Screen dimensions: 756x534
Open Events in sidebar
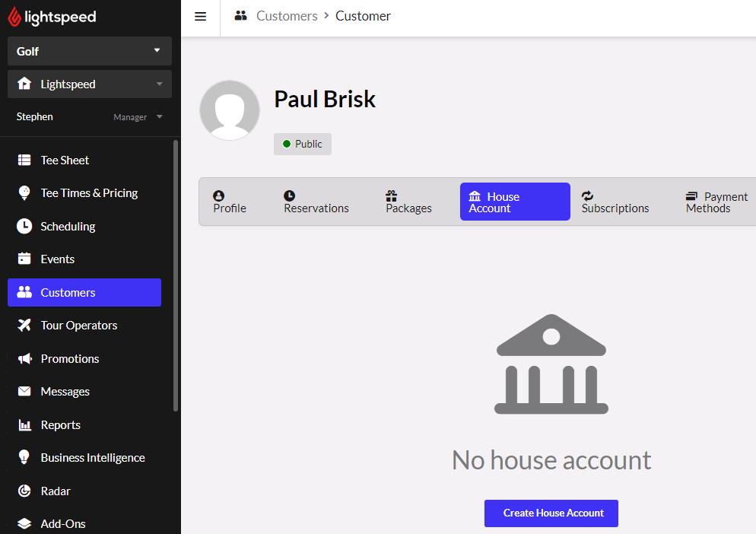(84, 259)
